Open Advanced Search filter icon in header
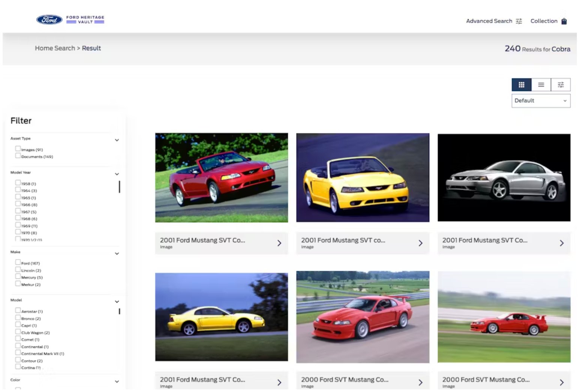 (x=519, y=21)
